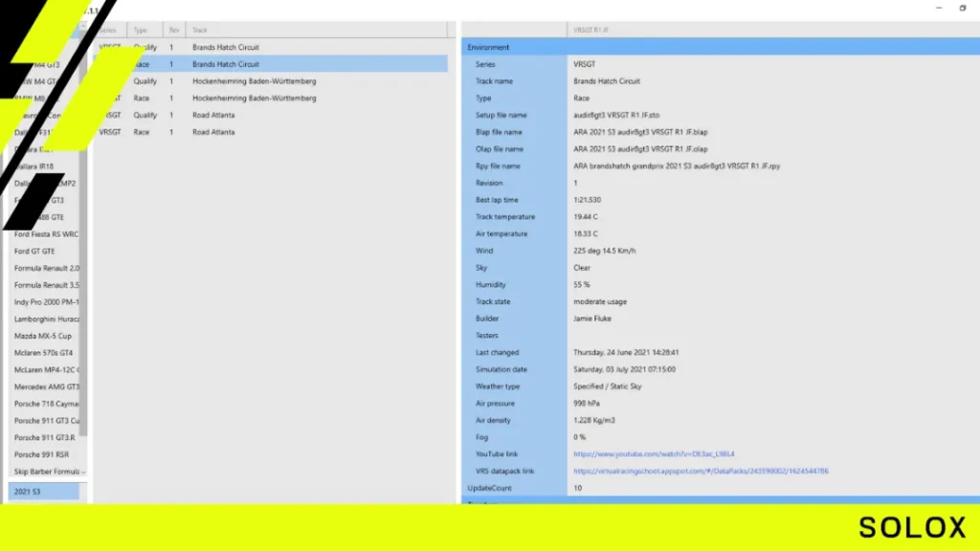Open the YouTube link URL
This screenshot has width=980, height=551.
[654, 454]
